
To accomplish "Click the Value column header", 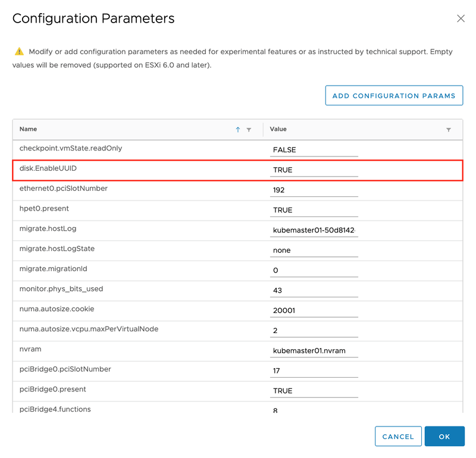I will click(x=278, y=129).
